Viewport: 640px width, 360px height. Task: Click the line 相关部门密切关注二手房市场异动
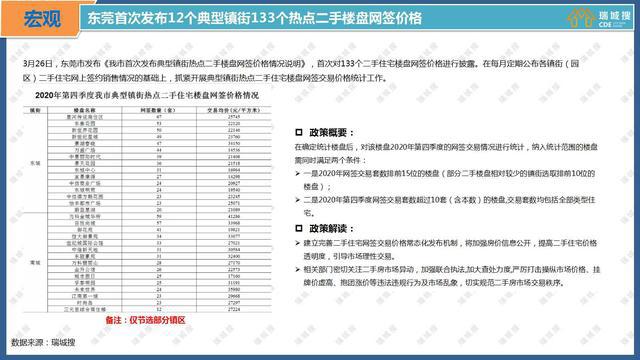[x=451, y=276]
